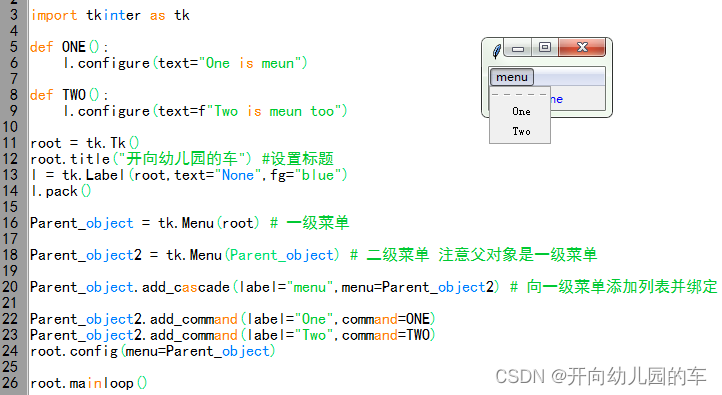Image resolution: width=722 pixels, height=395 pixels.
Task: Click 'root = tk.Tk()' code line
Action: click(x=85, y=143)
